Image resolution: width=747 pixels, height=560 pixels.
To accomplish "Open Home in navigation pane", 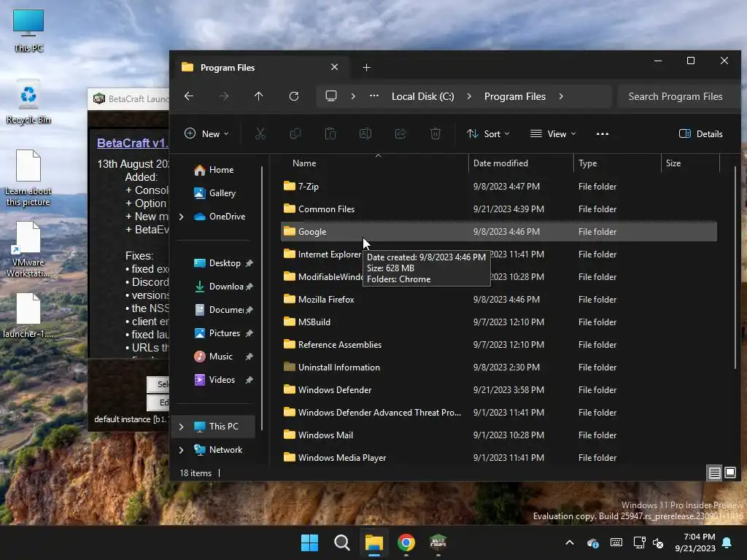I will coord(214,170).
